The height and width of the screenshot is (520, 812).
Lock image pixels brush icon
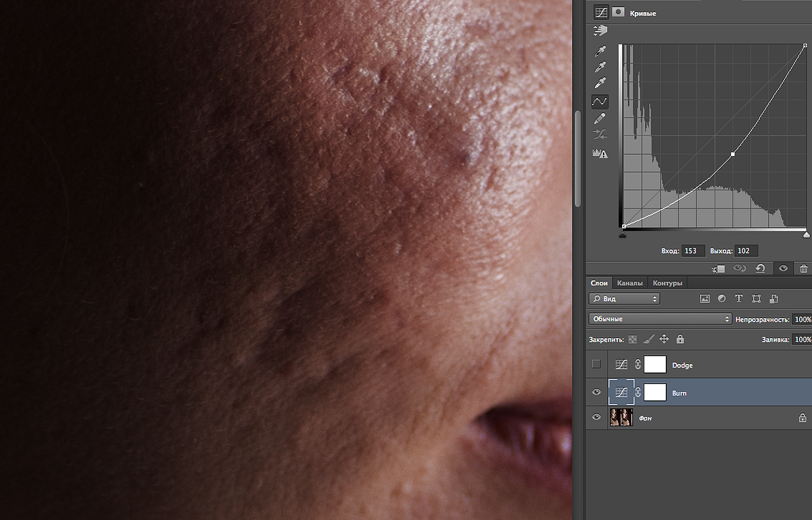649,339
